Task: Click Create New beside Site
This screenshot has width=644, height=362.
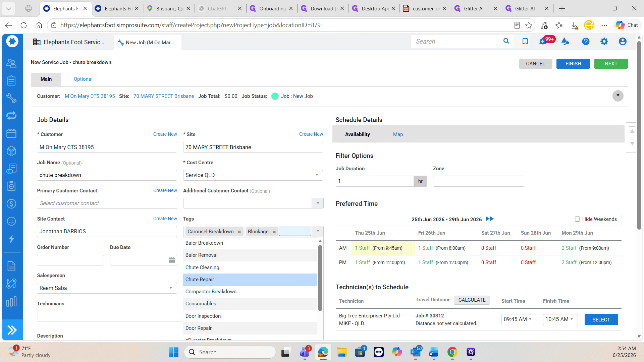Action: click(311, 134)
